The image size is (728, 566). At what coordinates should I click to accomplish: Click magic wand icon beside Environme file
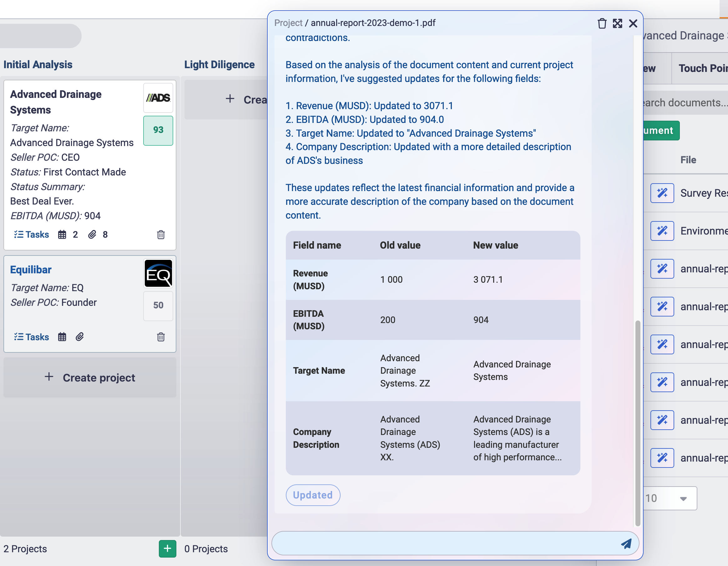(x=662, y=231)
